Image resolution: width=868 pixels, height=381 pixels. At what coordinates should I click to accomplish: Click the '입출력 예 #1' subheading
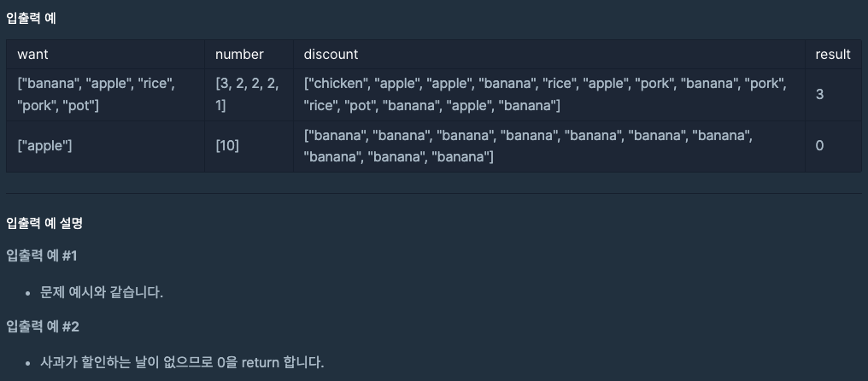[42, 255]
